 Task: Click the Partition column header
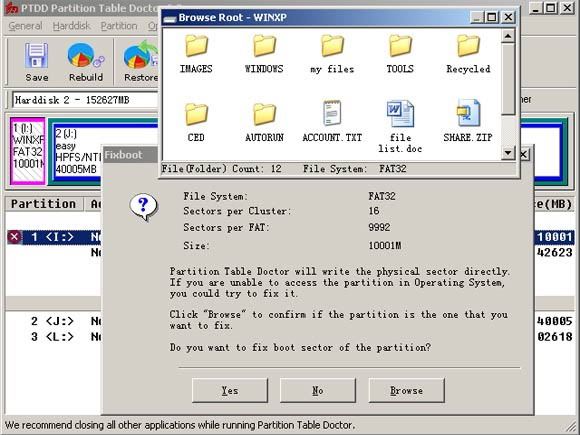[x=44, y=204]
